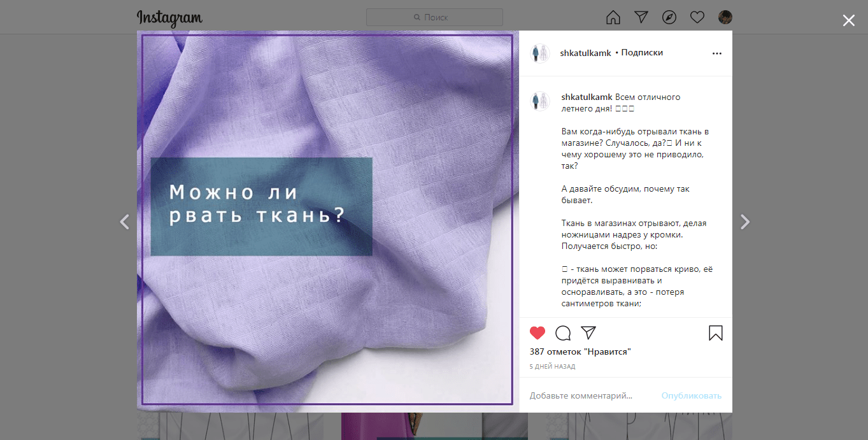Open shkatulkamk profile from post header
Image resolution: width=868 pixels, height=440 pixels.
(x=585, y=53)
